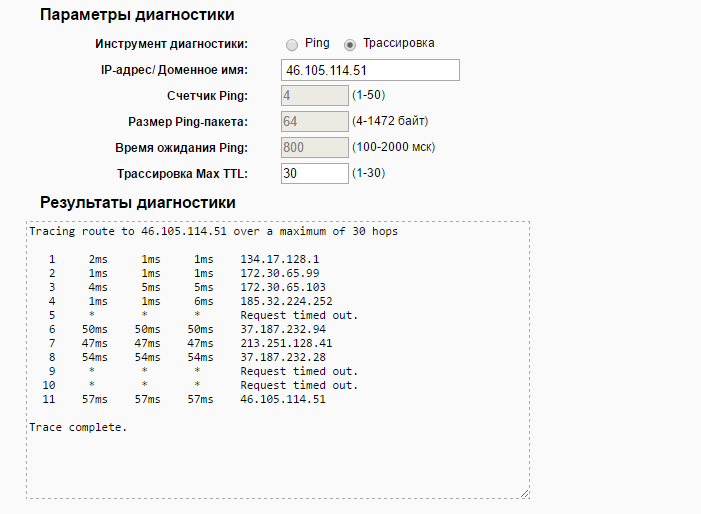This screenshot has height=514, width=701.
Task: Select the Ping diagnostic tool radio button
Action: click(x=292, y=45)
